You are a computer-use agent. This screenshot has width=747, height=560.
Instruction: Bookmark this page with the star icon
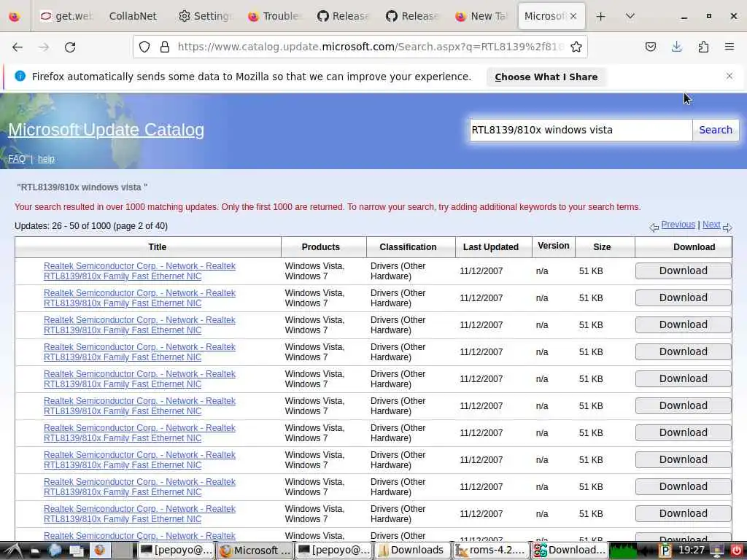(576, 47)
